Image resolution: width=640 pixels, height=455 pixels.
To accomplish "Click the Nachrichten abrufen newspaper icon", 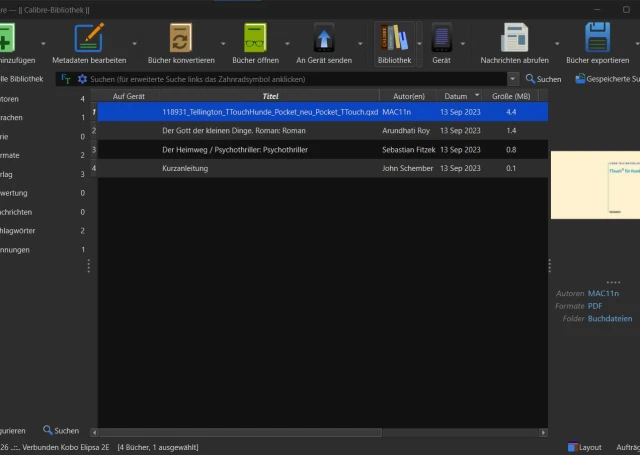I will [x=514, y=38].
